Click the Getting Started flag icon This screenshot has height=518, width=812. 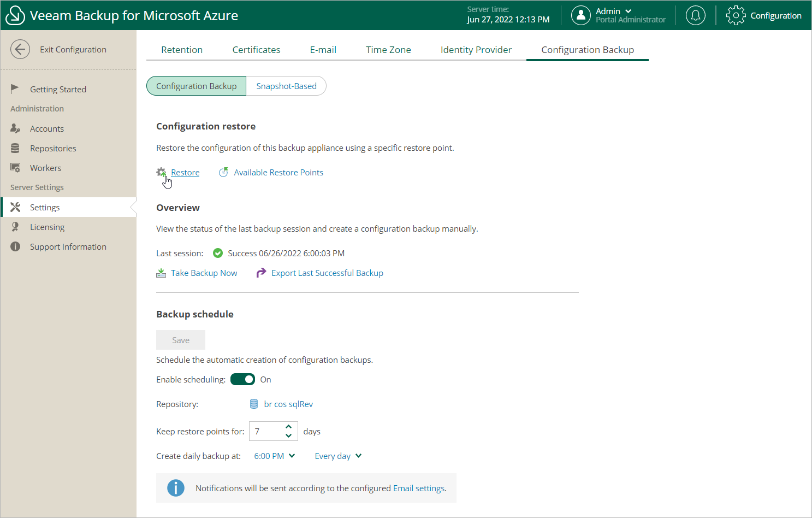(x=15, y=89)
